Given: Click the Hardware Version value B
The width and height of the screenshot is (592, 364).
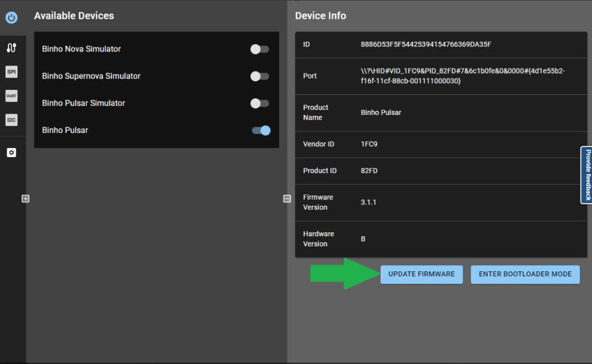Looking at the screenshot, I should coord(363,239).
